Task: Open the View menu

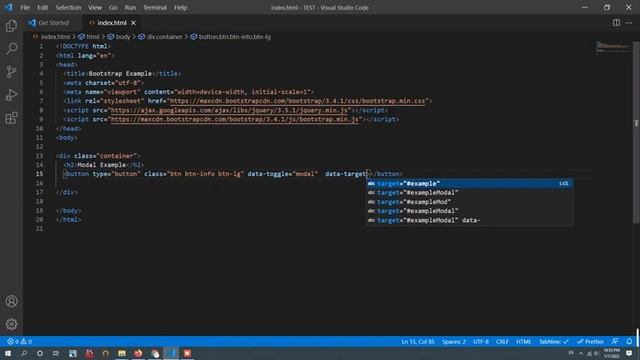Action: [x=95, y=7]
